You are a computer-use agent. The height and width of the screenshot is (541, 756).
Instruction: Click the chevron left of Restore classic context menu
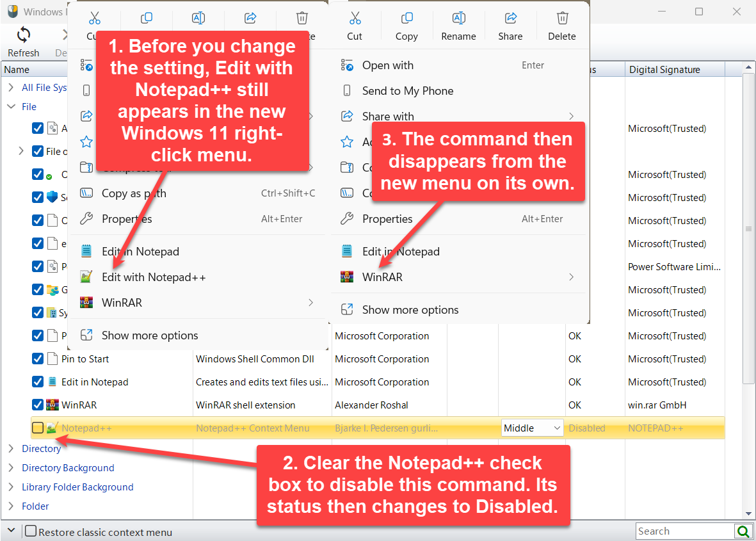(x=11, y=530)
